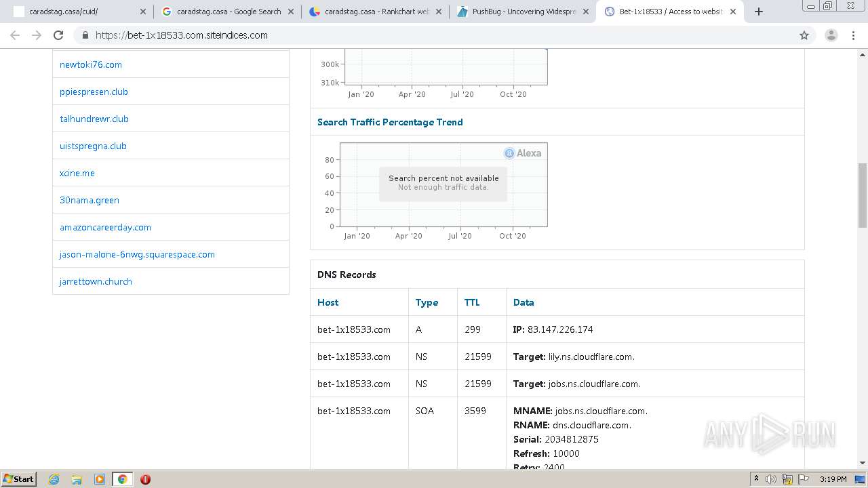The height and width of the screenshot is (488, 868).
Task: Open the jarrettown.church link
Action: coord(96,281)
